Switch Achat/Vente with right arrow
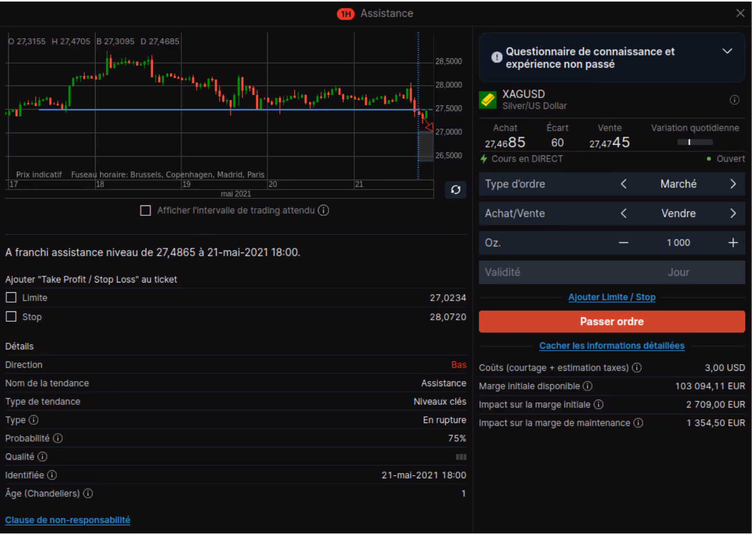This screenshot has height=535, width=756. tap(733, 214)
